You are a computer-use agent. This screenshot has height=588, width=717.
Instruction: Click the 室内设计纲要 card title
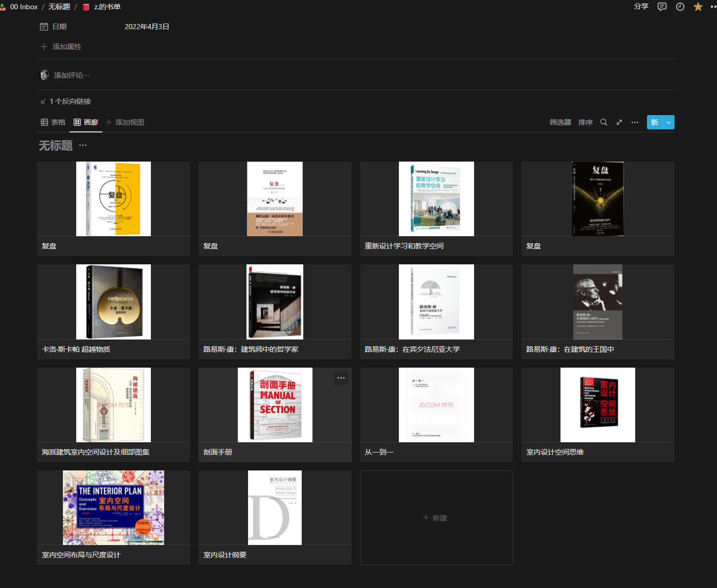(225, 555)
